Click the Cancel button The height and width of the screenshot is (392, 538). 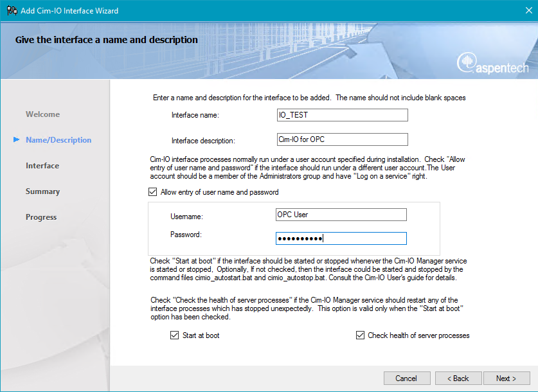click(407, 379)
